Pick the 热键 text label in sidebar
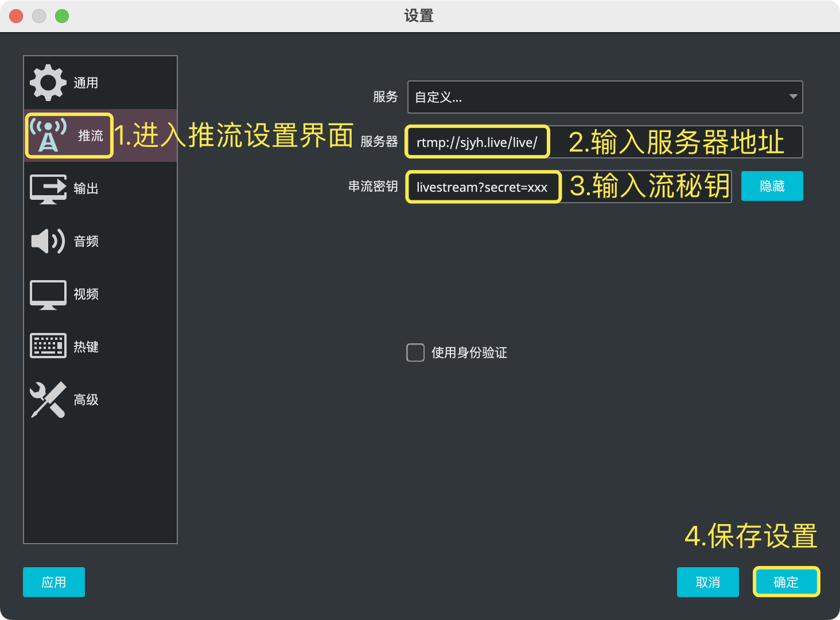 coord(86,347)
